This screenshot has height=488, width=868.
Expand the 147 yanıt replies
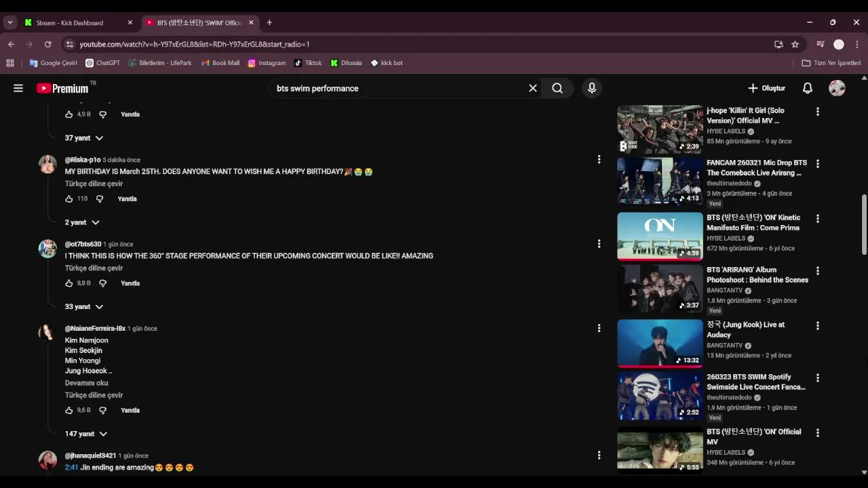click(x=86, y=434)
